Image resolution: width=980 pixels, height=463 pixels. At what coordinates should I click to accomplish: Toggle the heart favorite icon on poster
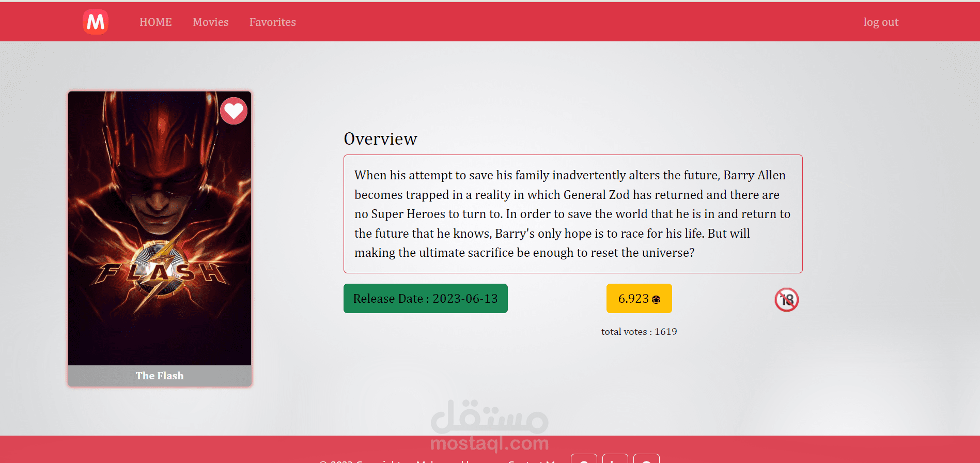pos(234,111)
